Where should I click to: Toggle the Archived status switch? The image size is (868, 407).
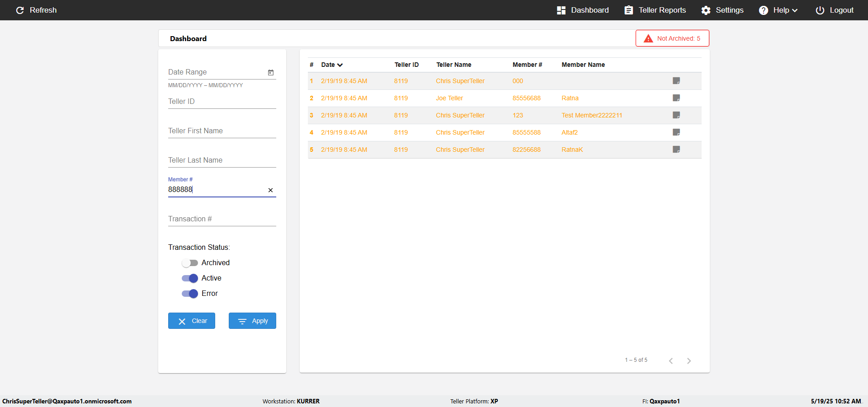pyautogui.click(x=190, y=263)
